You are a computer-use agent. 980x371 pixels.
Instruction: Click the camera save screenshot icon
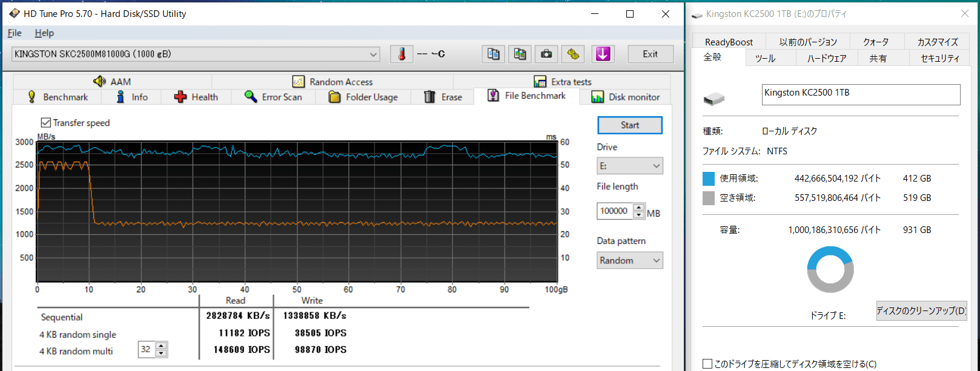546,54
